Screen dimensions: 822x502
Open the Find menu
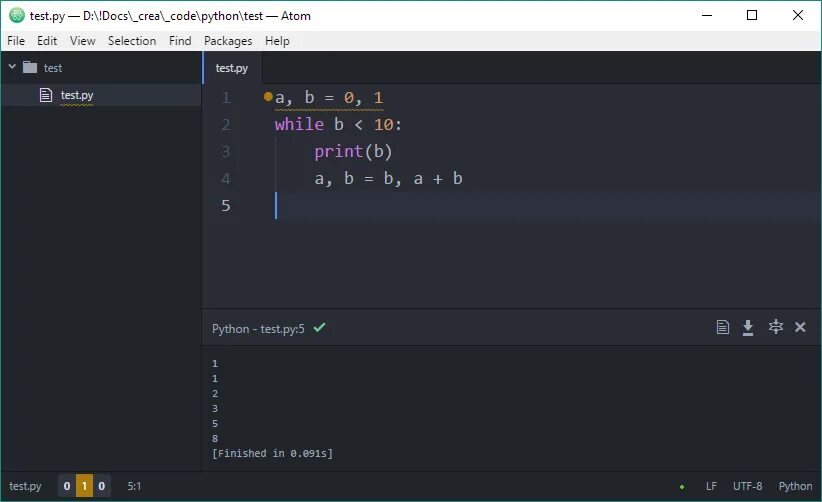(180, 41)
